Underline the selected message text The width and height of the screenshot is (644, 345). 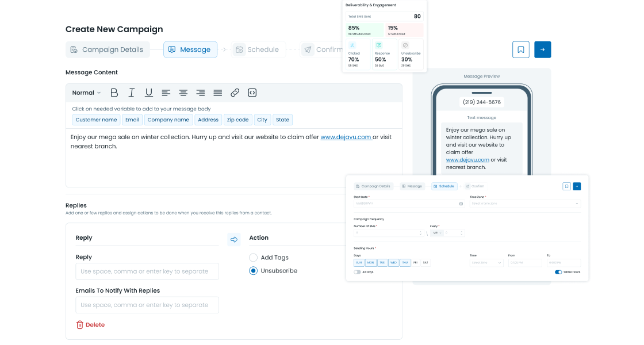pyautogui.click(x=148, y=93)
